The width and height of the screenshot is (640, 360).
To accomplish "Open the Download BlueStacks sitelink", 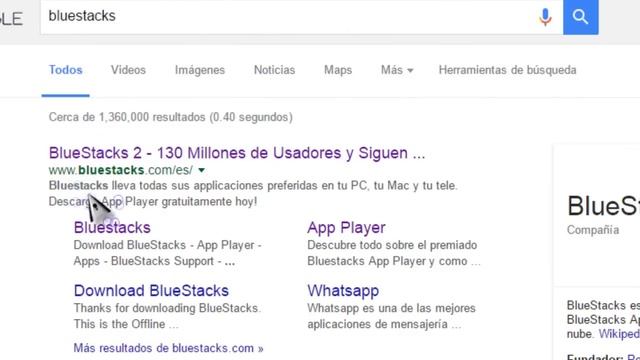I will (x=151, y=291).
